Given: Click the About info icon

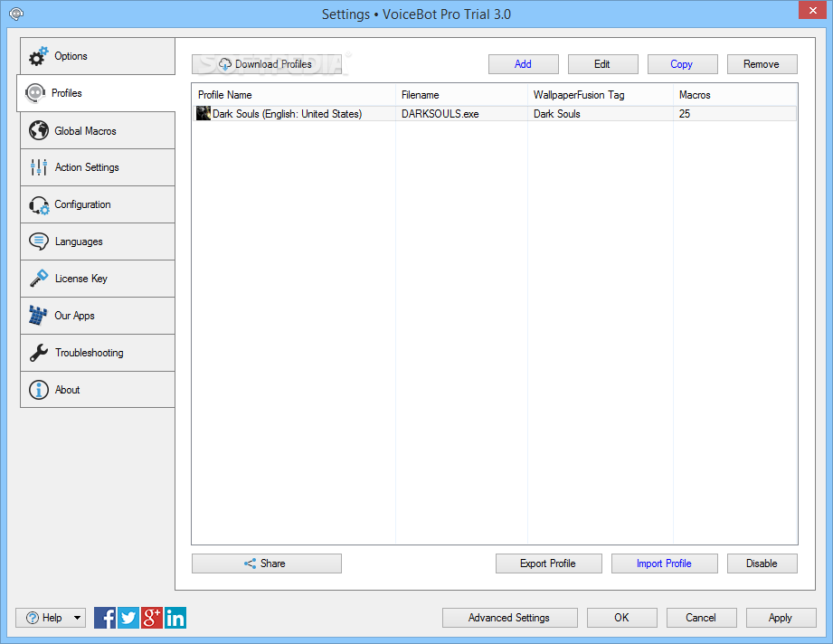Looking at the screenshot, I should click(39, 390).
